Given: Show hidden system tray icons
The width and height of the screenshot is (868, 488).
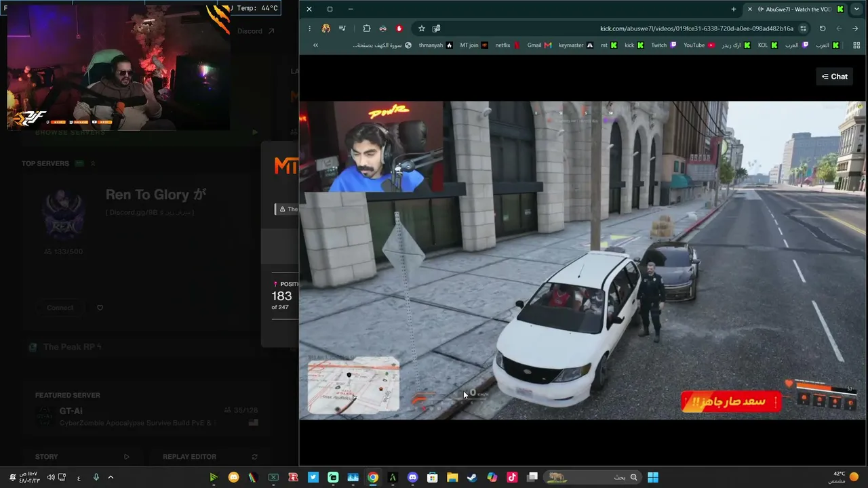Looking at the screenshot, I should [111, 477].
